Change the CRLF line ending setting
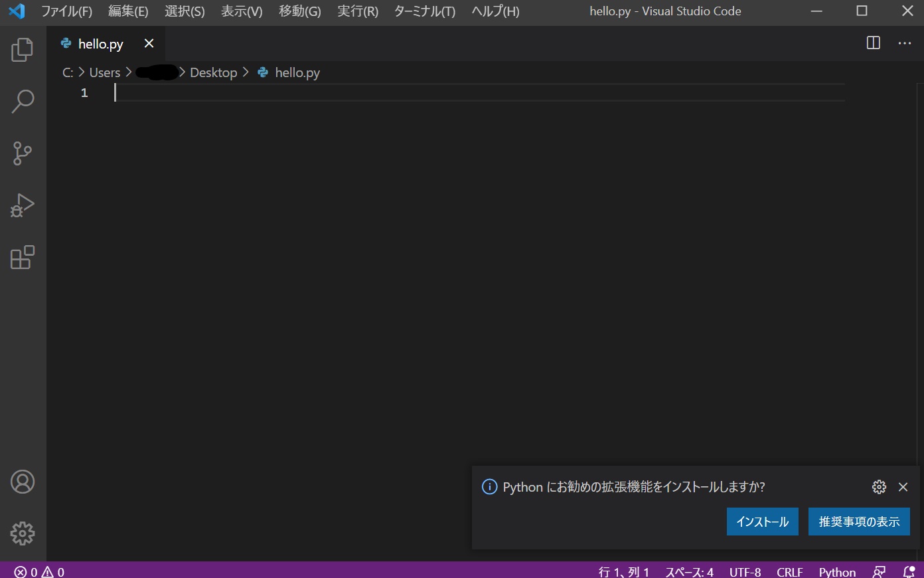Screen dimensions: 924x578 tap(789, 571)
